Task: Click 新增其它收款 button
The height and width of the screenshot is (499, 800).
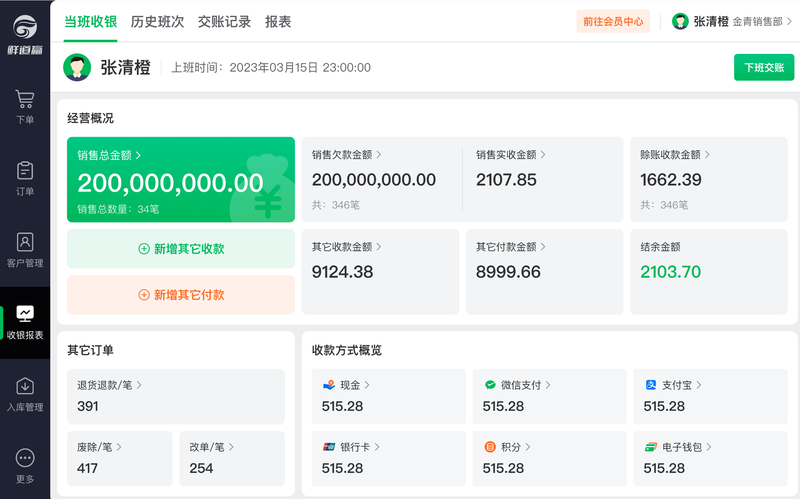Action: 181,248
